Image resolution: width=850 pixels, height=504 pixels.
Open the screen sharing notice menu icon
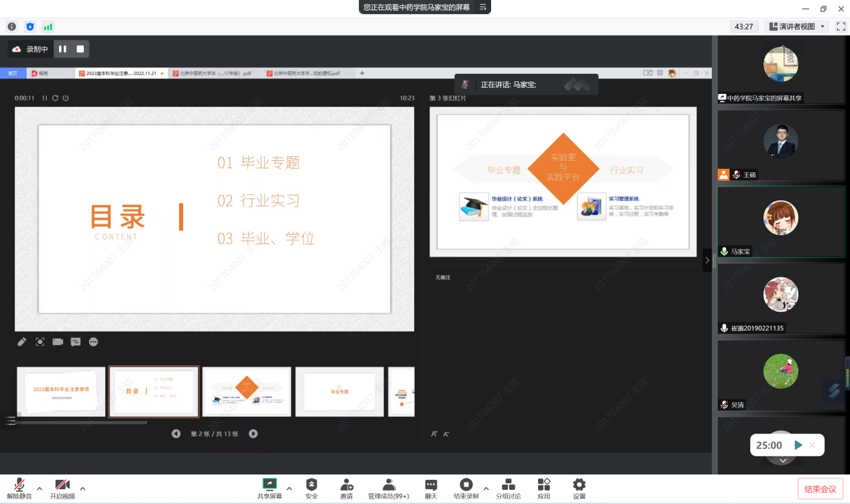pyautogui.click(x=482, y=7)
